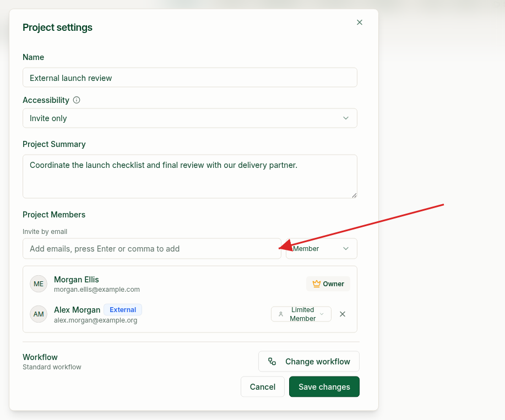Screen dimensions: 505x420
Task: Select the alex.morgan@example.org email text
Action: tap(96, 320)
